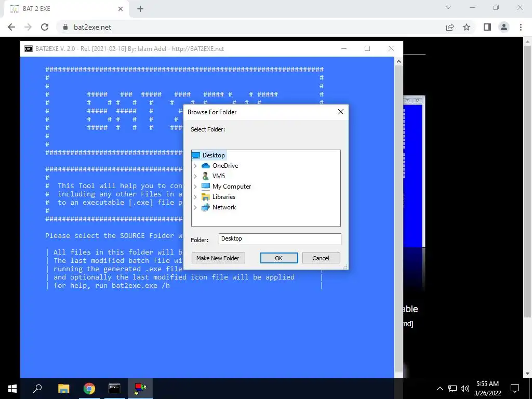Click the OneDrive label text
Viewport: 532px width, 399px height.
[x=225, y=166]
